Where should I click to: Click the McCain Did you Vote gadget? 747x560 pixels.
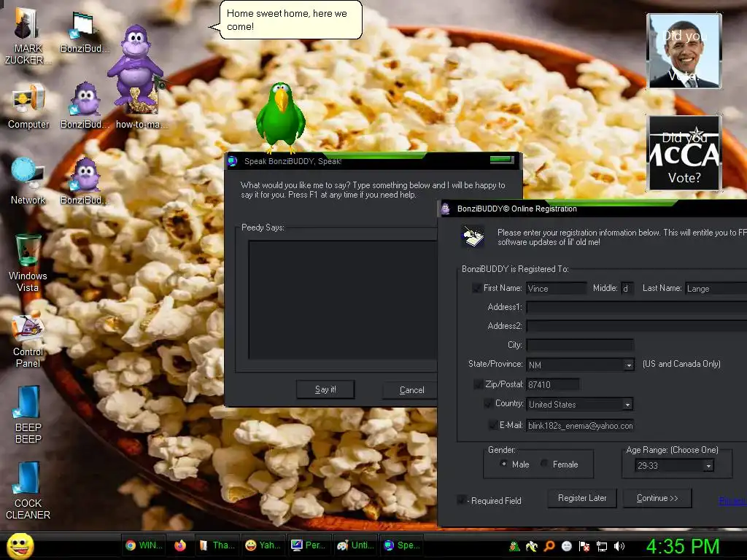click(x=684, y=153)
